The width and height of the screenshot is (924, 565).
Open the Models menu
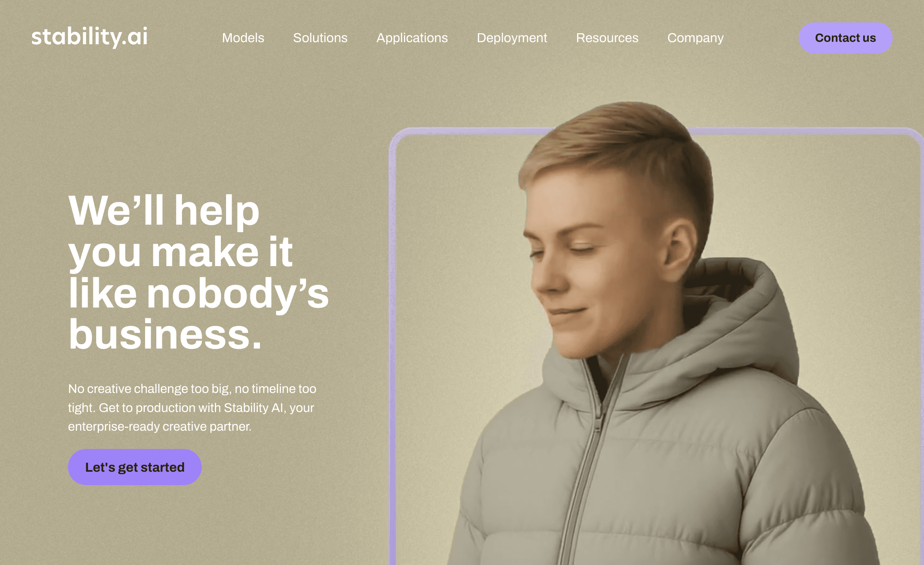pyautogui.click(x=243, y=38)
